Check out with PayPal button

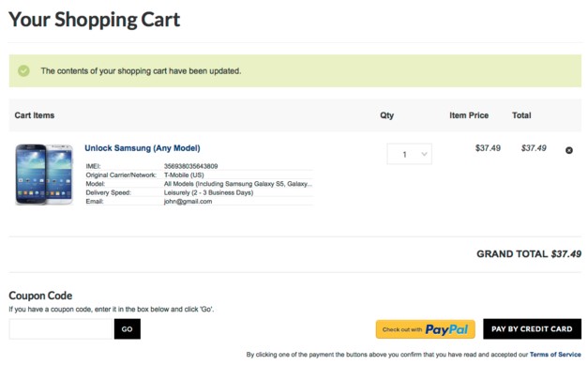(x=425, y=329)
